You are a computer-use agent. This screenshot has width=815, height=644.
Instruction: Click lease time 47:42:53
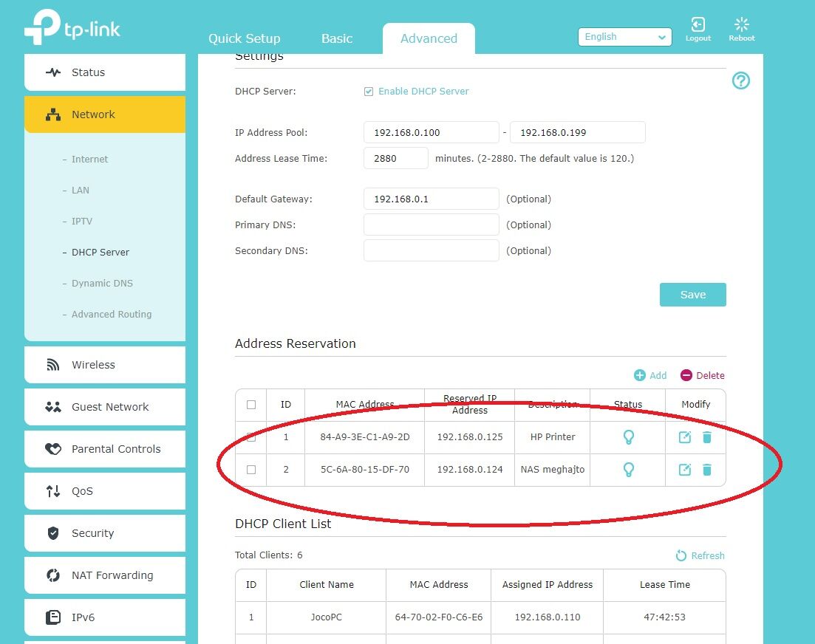pyautogui.click(x=665, y=617)
